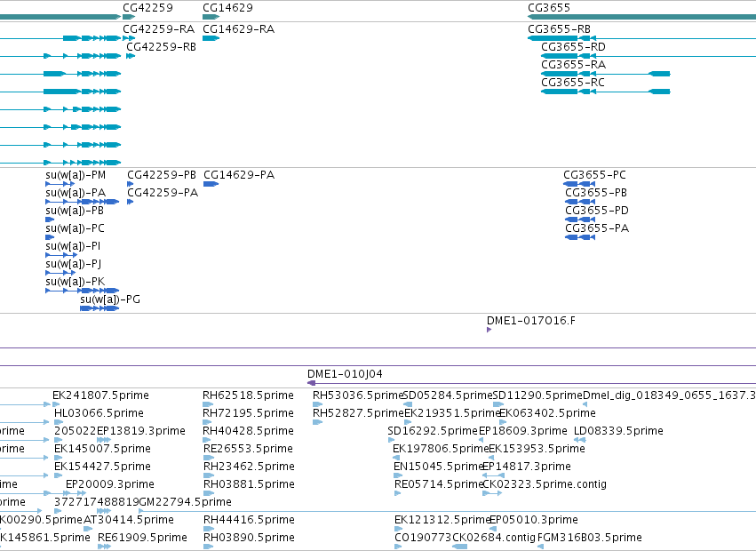Image resolution: width=756 pixels, height=551 pixels.
Task: Select protein CG3655-PD
Action: point(597,211)
